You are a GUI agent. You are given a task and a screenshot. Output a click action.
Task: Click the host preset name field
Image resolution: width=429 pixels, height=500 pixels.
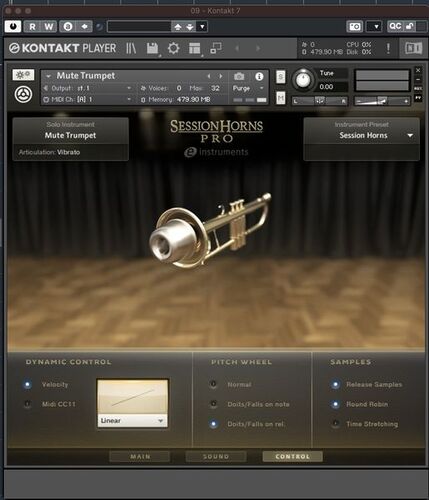139,27
